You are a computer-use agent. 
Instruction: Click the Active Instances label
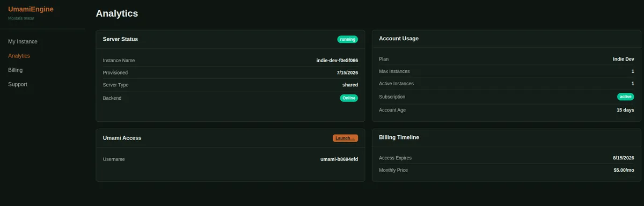click(396, 84)
